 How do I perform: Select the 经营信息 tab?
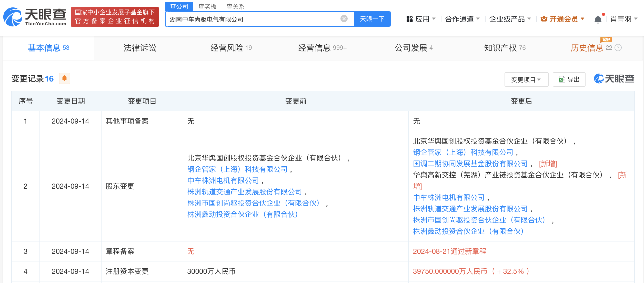coord(322,48)
